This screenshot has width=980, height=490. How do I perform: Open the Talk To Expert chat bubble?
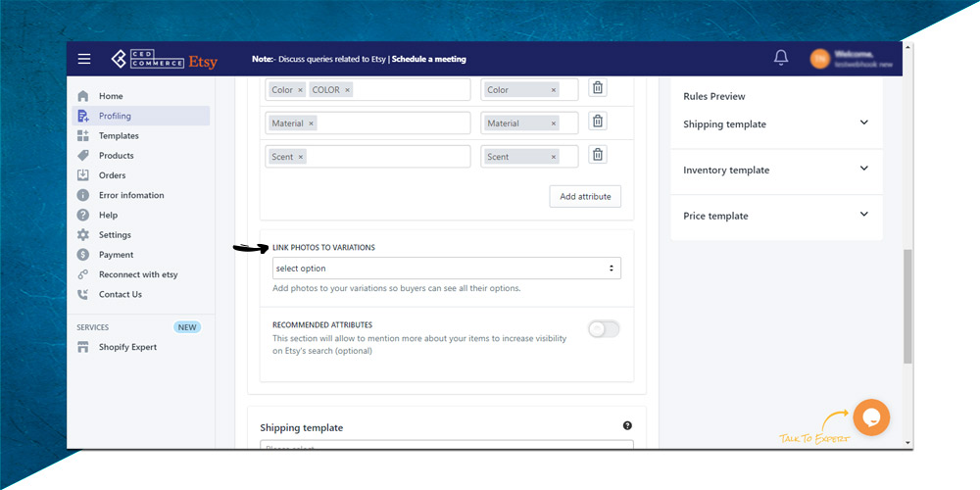871,416
